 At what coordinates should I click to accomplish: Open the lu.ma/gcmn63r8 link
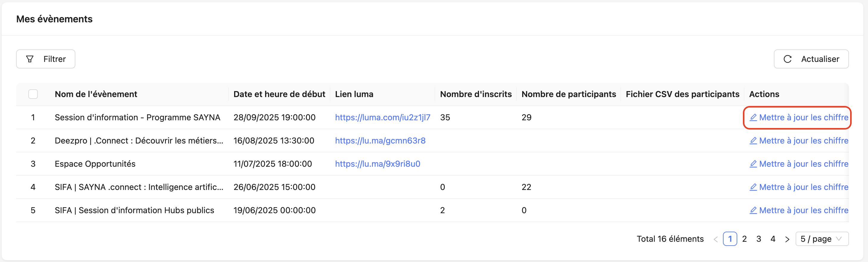[380, 141]
